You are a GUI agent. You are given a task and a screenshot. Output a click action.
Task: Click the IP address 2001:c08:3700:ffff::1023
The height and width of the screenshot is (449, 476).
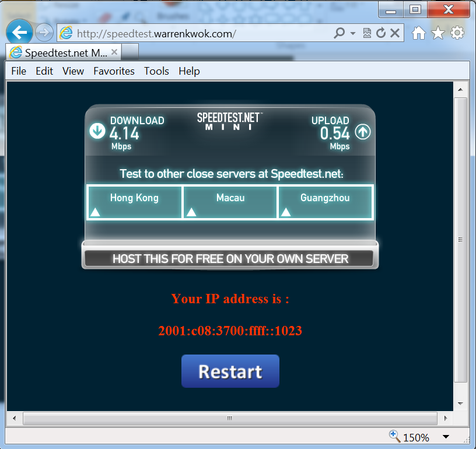coord(230,331)
